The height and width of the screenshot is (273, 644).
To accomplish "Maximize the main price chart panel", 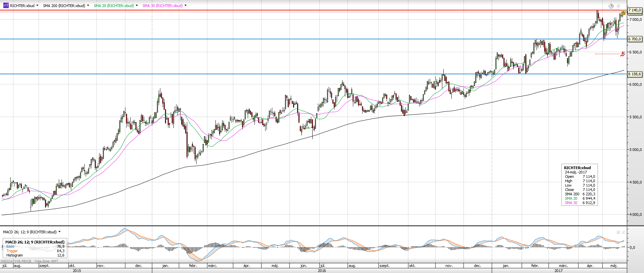I will click(x=618, y=6).
